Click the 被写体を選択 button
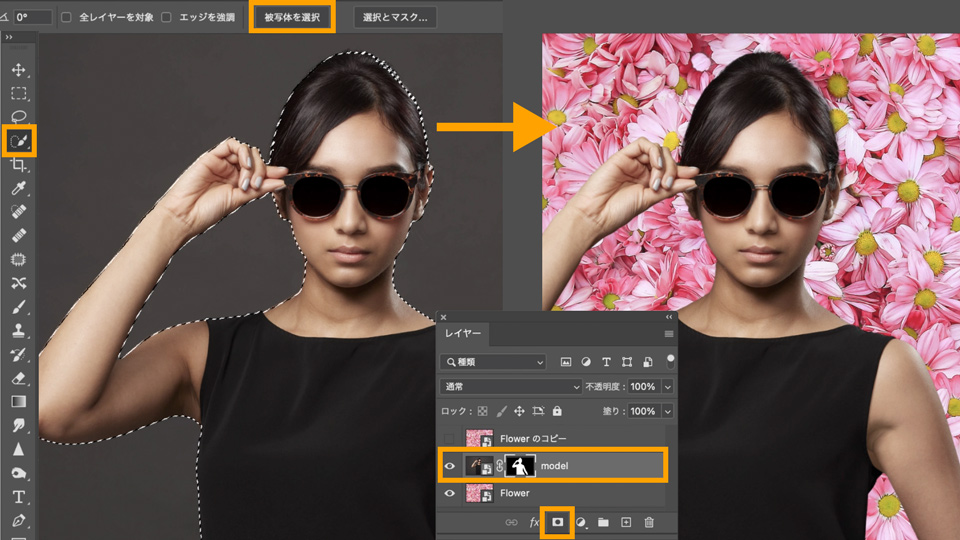960x540 pixels. pos(292,17)
